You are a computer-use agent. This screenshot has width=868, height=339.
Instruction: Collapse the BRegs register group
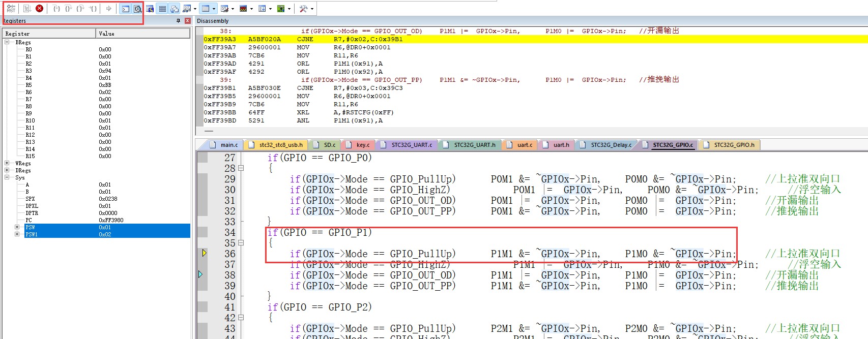(x=7, y=42)
